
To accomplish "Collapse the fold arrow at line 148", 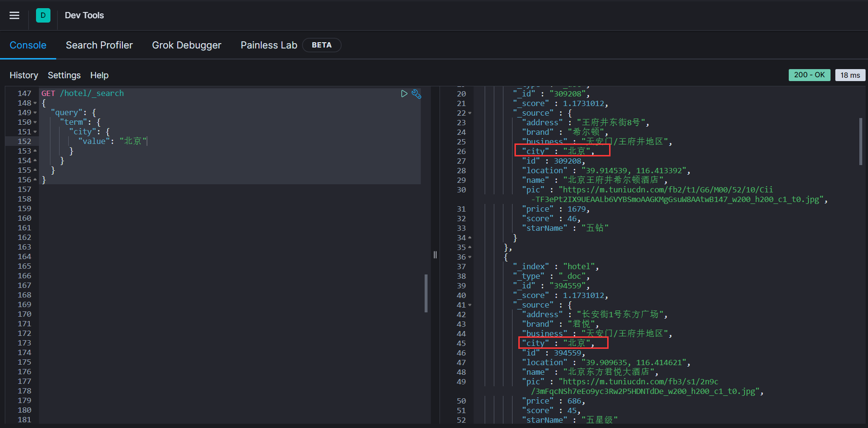I will click(35, 103).
